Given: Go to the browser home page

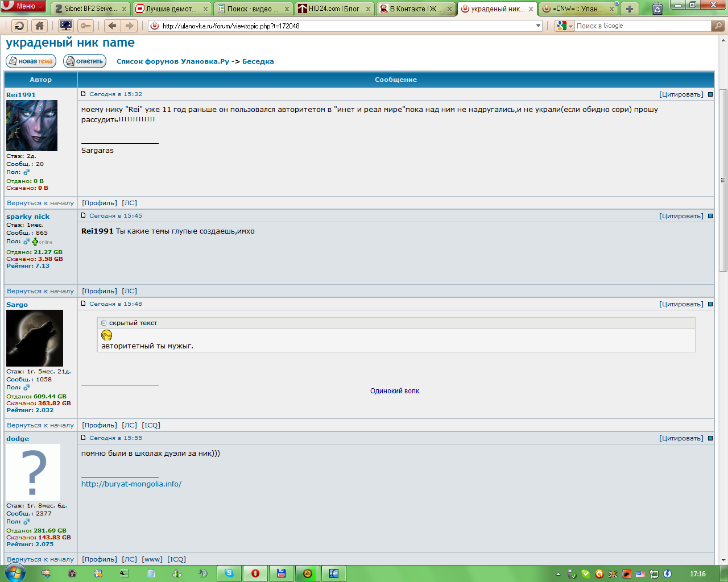Looking at the screenshot, I should [x=39, y=26].
